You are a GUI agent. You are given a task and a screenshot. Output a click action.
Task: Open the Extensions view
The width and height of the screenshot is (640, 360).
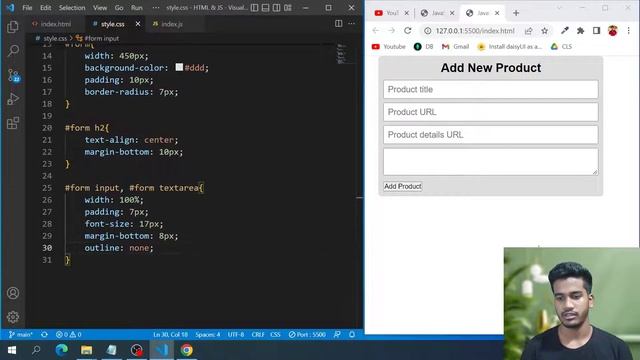(x=13, y=123)
